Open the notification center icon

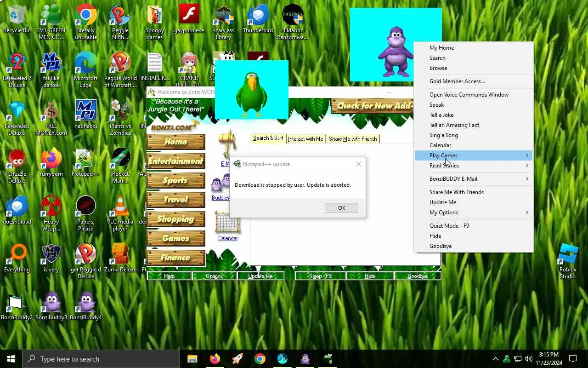coord(573,359)
